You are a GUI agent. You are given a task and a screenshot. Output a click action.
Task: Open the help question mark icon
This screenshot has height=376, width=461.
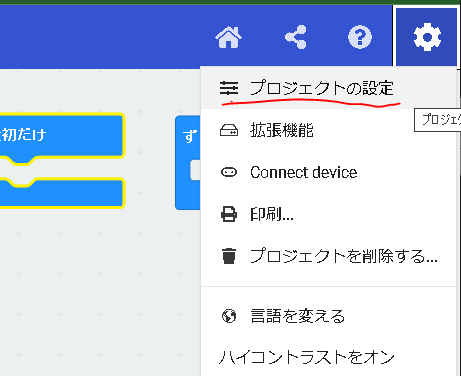pyautogui.click(x=360, y=37)
